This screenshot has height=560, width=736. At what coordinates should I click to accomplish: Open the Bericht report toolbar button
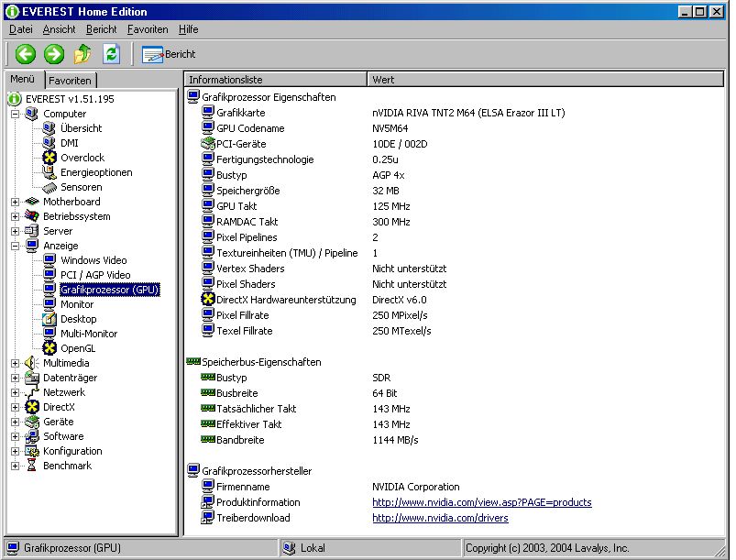[169, 54]
